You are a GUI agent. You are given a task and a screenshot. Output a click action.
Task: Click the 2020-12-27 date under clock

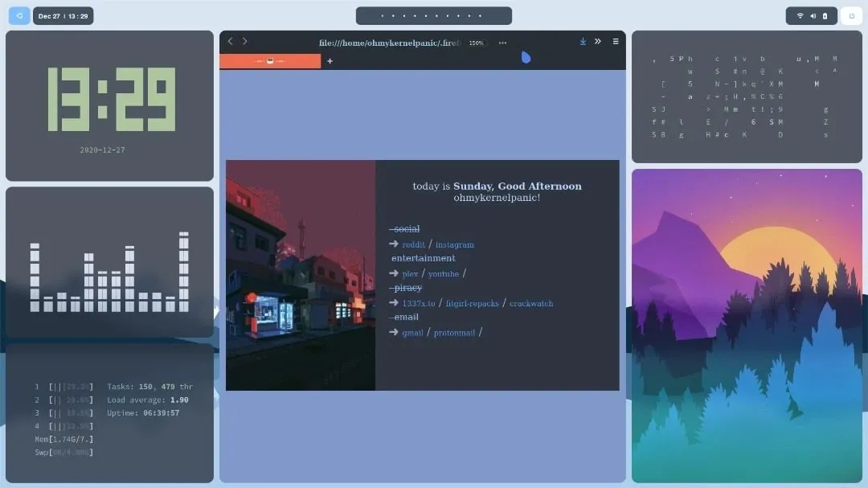102,150
